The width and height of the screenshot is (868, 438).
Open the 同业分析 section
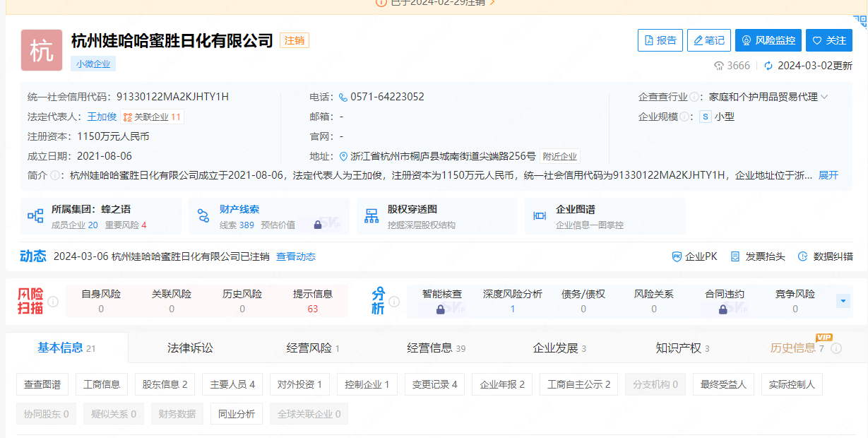click(x=237, y=414)
